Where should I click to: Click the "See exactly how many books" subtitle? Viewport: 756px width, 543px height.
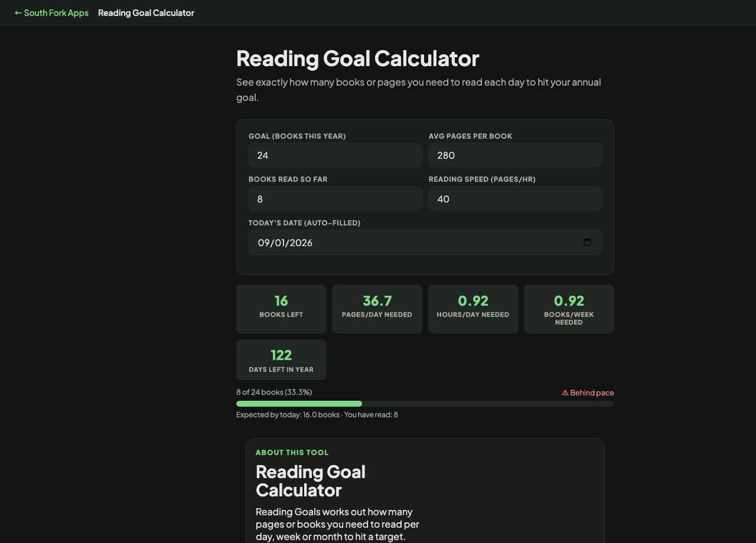(419, 90)
